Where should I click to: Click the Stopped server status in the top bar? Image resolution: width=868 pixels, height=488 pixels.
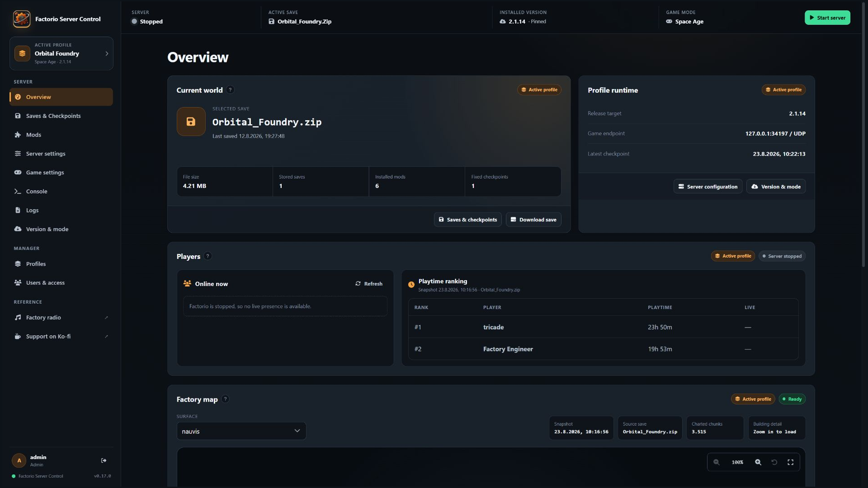pos(147,21)
